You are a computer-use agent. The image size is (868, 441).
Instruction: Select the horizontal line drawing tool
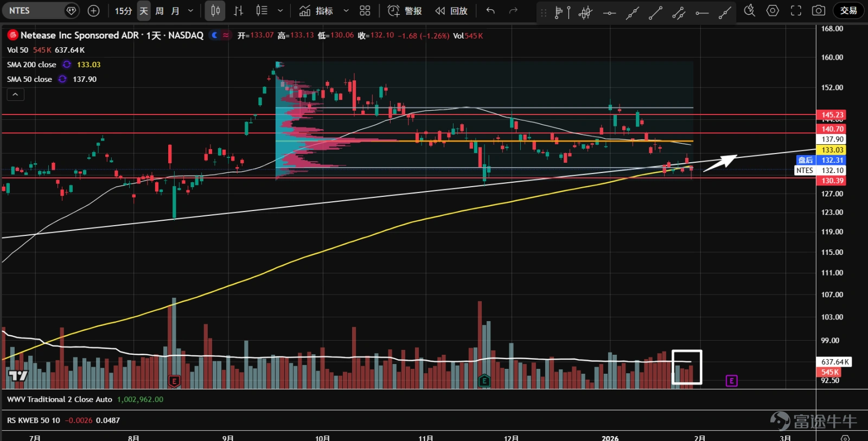[x=609, y=12]
